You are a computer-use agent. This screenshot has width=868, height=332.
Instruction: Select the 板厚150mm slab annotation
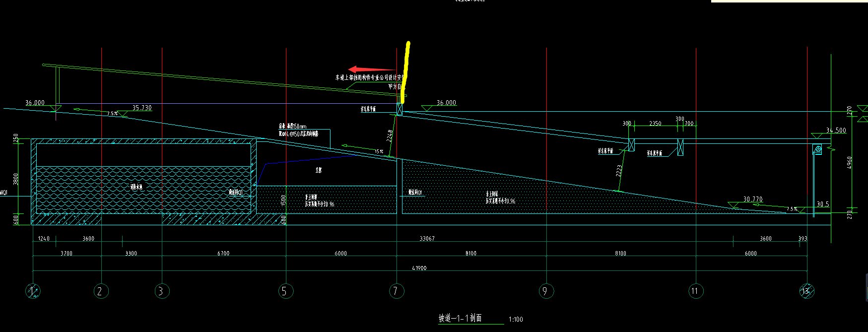[293, 127]
